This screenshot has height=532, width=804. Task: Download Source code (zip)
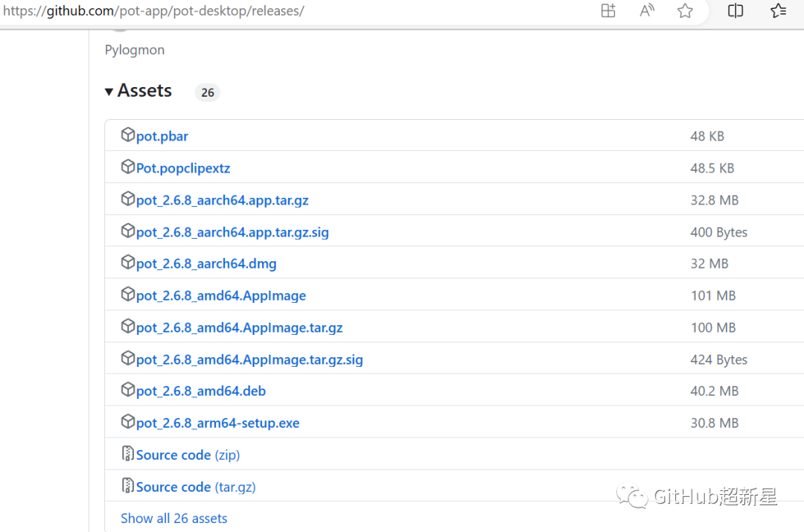point(188,455)
